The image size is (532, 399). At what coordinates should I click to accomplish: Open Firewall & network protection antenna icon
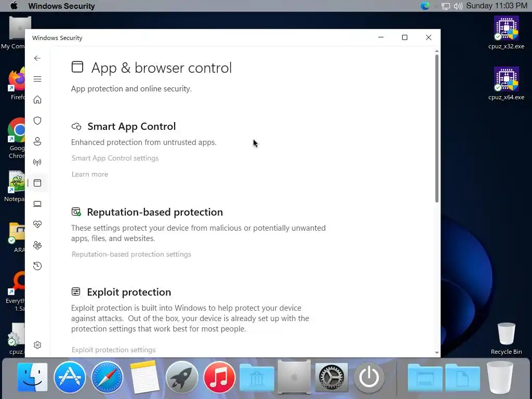click(37, 162)
